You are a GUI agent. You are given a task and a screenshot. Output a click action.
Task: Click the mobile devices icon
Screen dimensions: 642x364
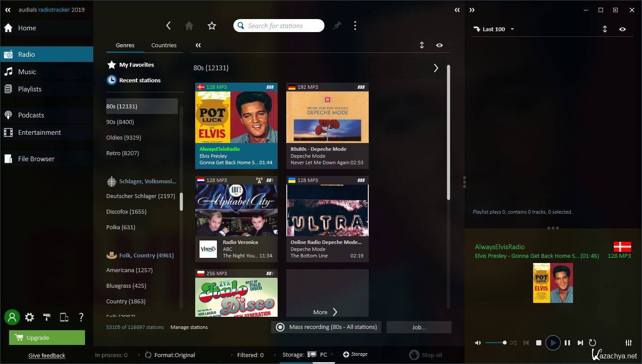64,318
